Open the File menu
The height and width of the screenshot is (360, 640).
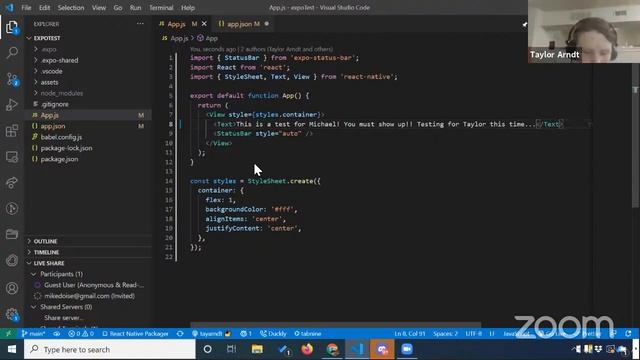pos(26,7)
